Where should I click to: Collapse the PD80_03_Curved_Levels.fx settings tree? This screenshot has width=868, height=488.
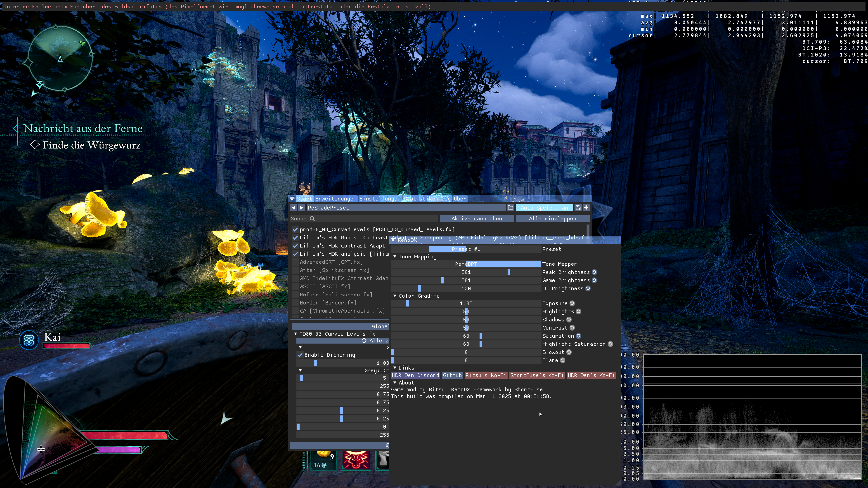coord(296,334)
